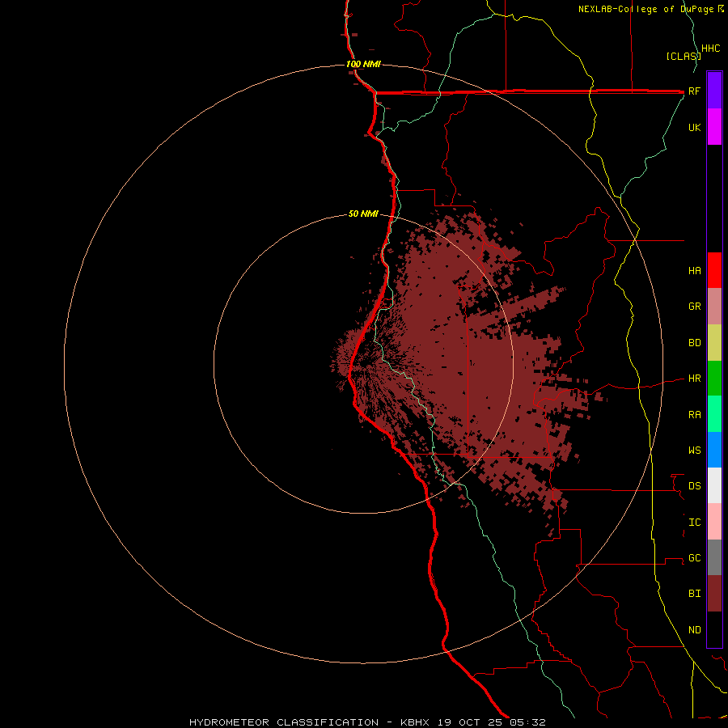Screen dimensions: 728x728
Task: Click the GC legend label
Action: coord(694,558)
